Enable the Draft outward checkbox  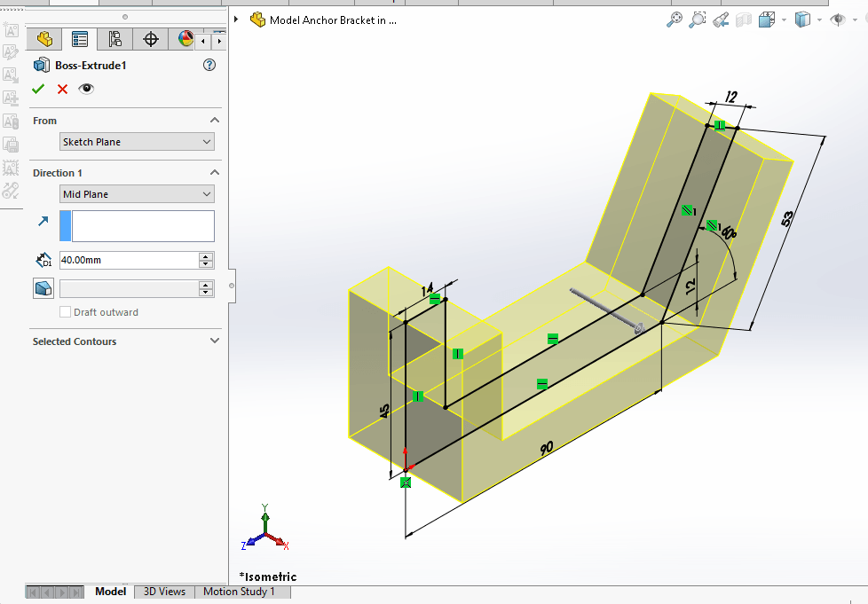67,311
